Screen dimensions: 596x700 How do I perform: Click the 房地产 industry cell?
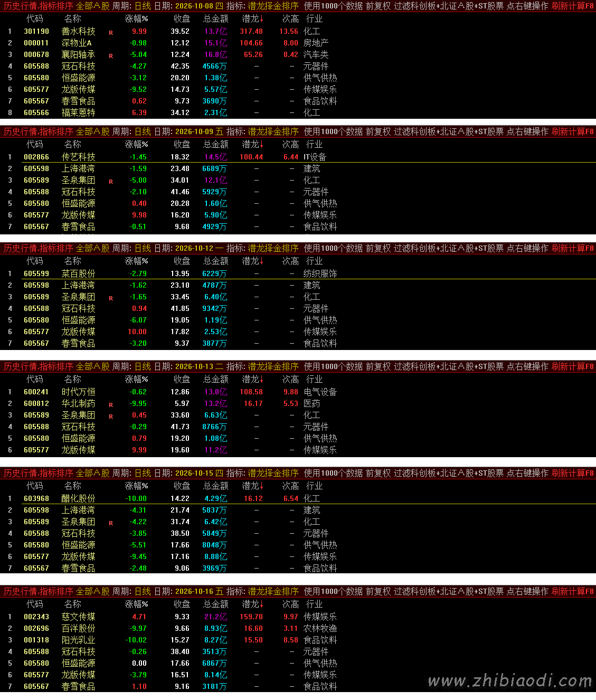coord(316,43)
